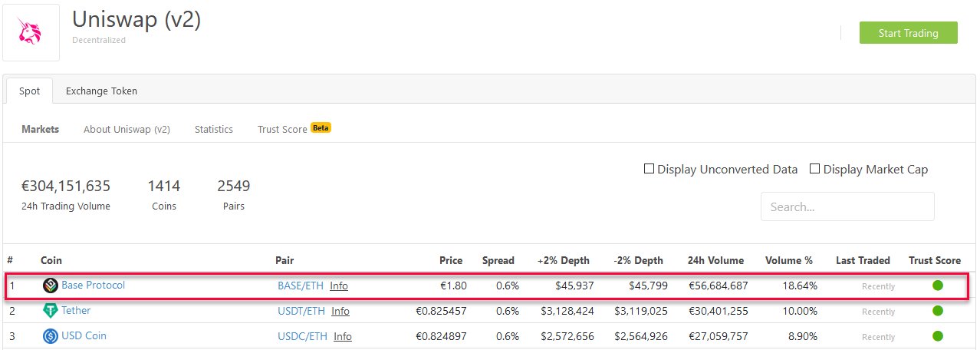This screenshot has height=350, width=980.
Task: Click the Uniswap (v2) page title
Action: click(136, 19)
